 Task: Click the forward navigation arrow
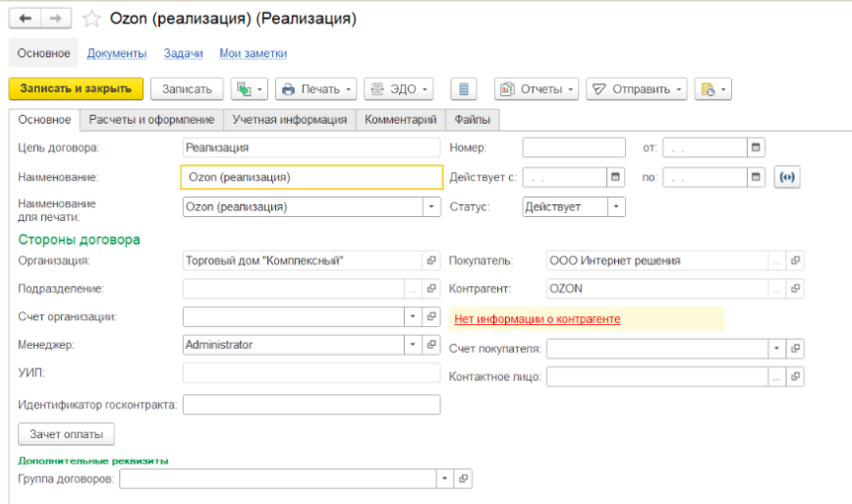pyautogui.click(x=56, y=19)
